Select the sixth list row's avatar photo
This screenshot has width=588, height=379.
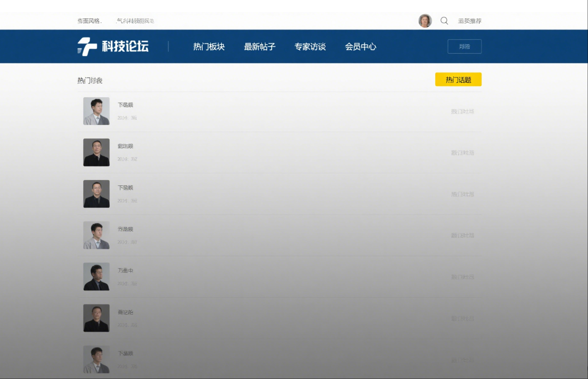[96, 318]
